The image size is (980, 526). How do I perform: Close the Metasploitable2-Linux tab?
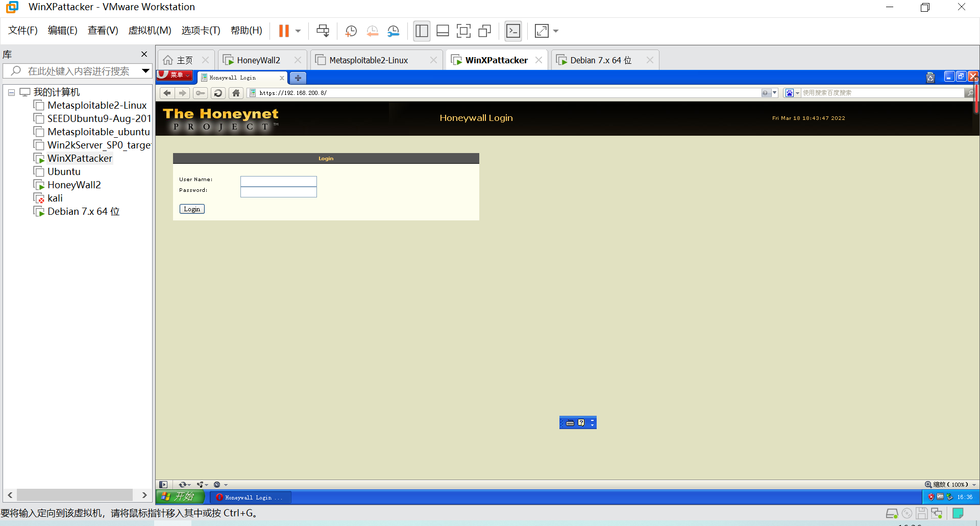(x=433, y=60)
